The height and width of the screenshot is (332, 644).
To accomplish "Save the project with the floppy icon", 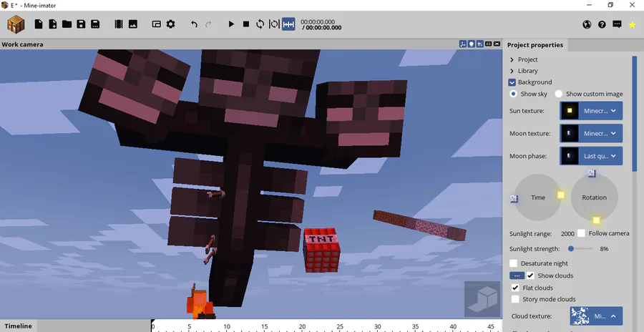I will click(x=81, y=24).
